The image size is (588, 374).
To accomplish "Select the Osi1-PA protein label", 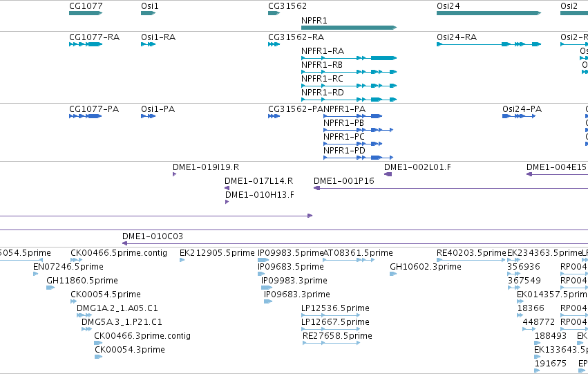I will (x=158, y=109).
